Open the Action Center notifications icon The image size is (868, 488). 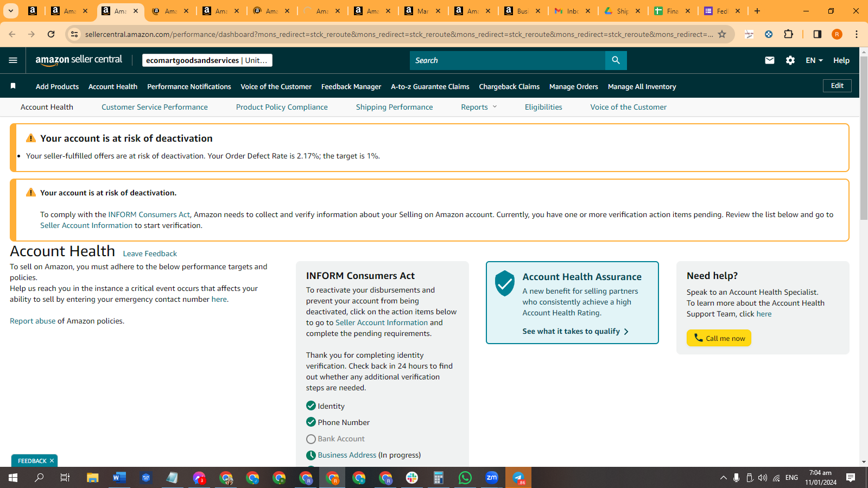coord(851,478)
